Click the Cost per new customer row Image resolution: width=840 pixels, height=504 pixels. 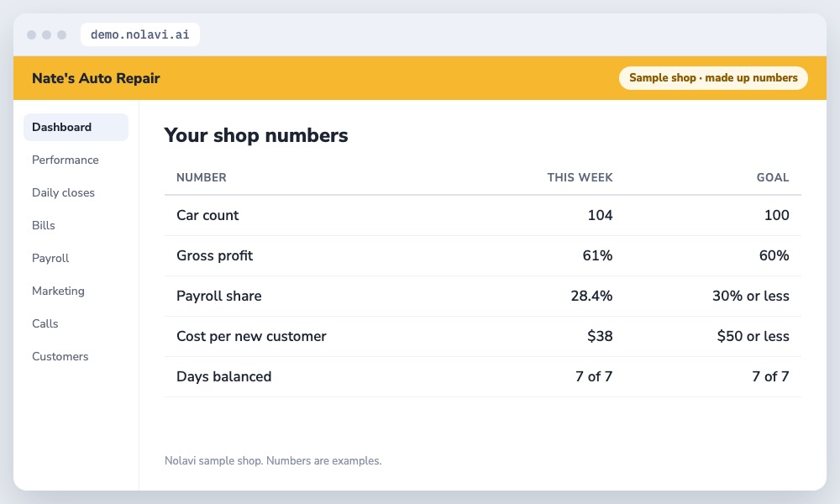tap(483, 336)
